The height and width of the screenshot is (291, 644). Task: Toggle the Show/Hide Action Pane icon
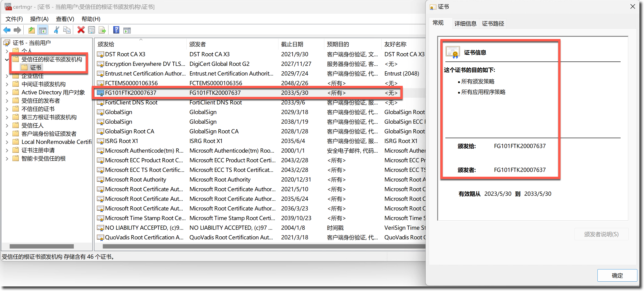pyautogui.click(x=127, y=30)
